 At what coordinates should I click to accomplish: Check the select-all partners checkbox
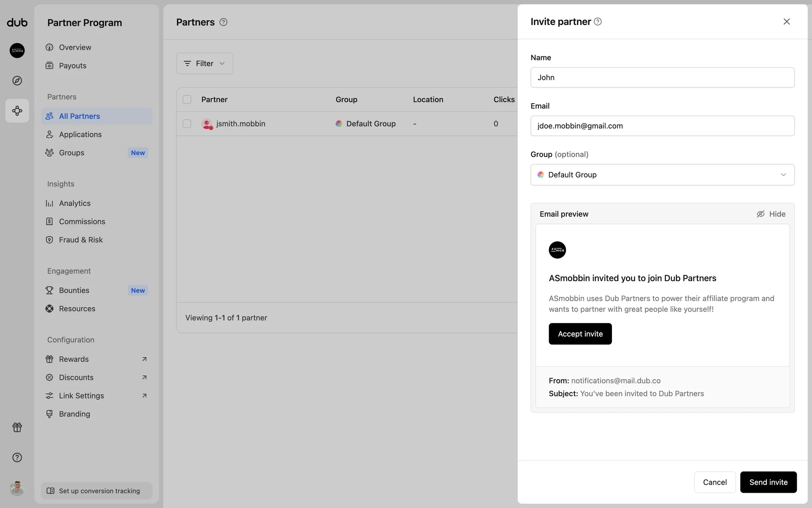click(187, 99)
